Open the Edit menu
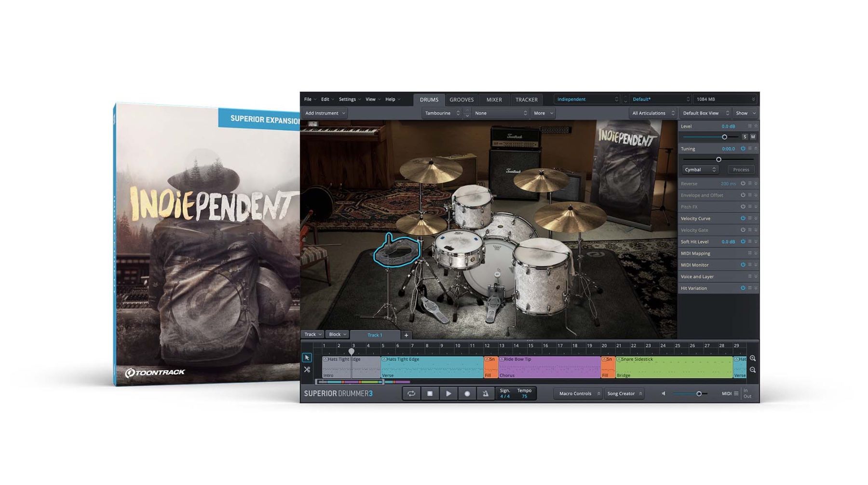868x485 pixels. pos(327,99)
